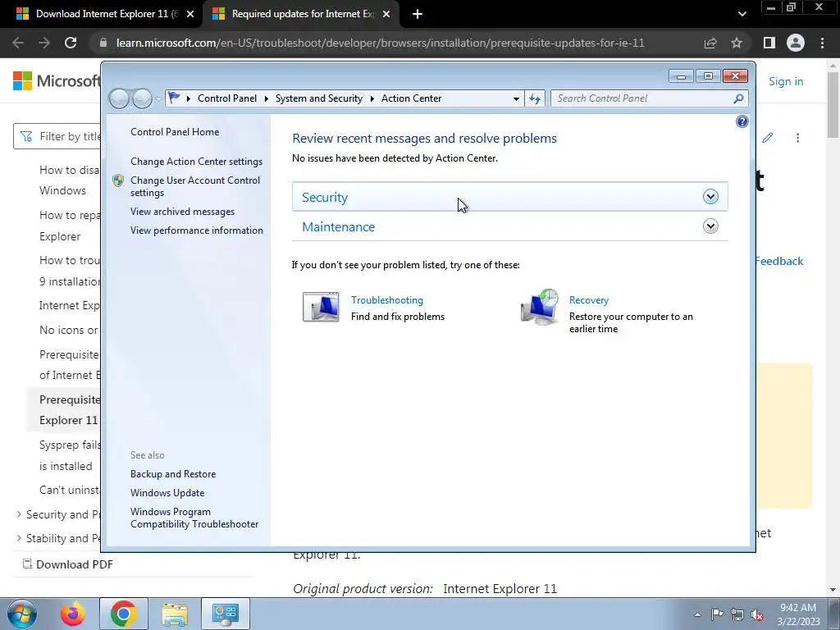Open Windows Program Compatibility Troubleshooter link
Viewport: 840px width, 630px height.
194,518
